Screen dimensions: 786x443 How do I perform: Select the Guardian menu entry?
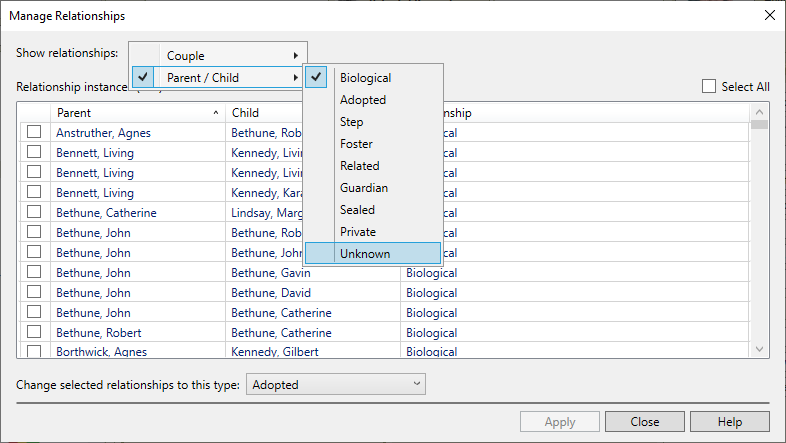coord(364,188)
